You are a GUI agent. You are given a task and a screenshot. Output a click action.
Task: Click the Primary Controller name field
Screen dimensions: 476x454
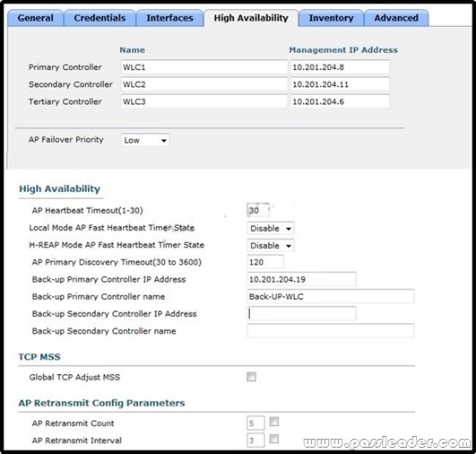tap(204, 67)
